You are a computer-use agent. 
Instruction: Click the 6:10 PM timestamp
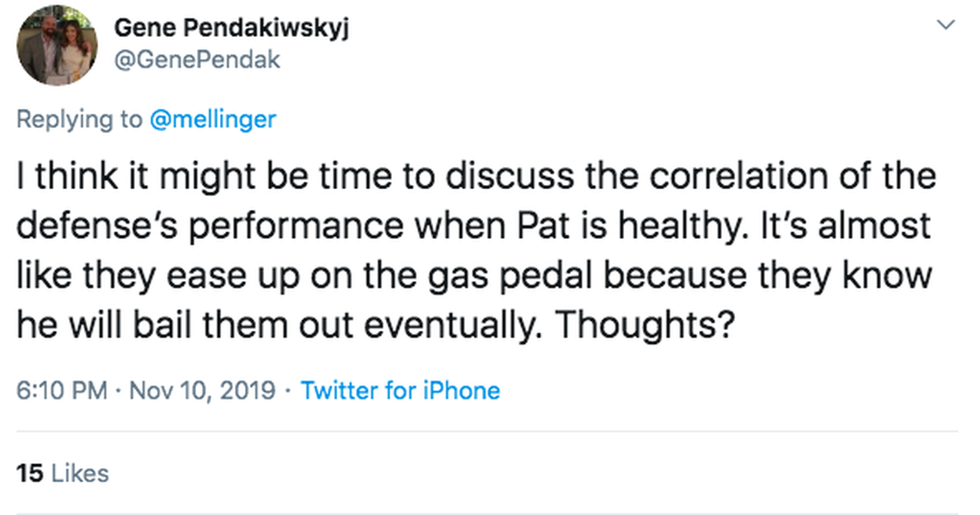tap(62, 390)
